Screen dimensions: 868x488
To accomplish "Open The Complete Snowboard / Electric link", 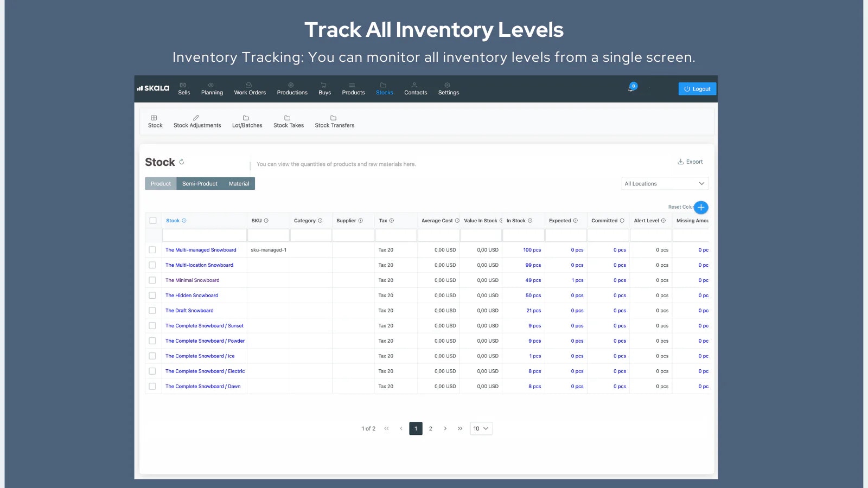I will (x=205, y=371).
